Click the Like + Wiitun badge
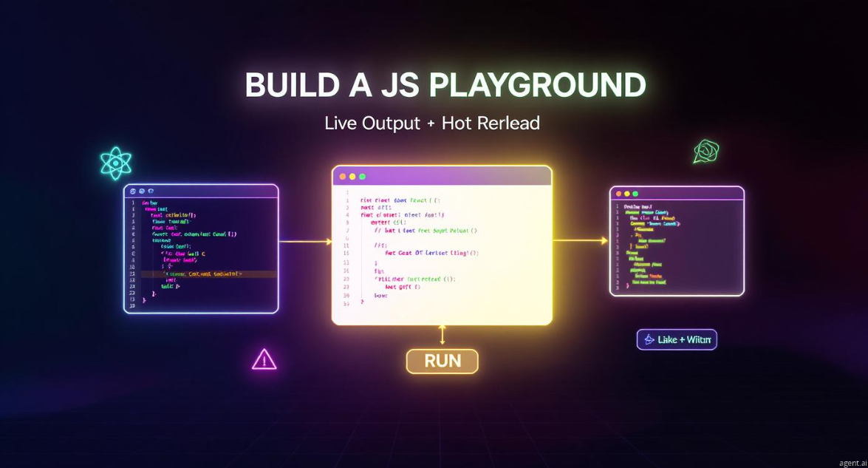Screen dimensions: 868x468 [x=677, y=339]
